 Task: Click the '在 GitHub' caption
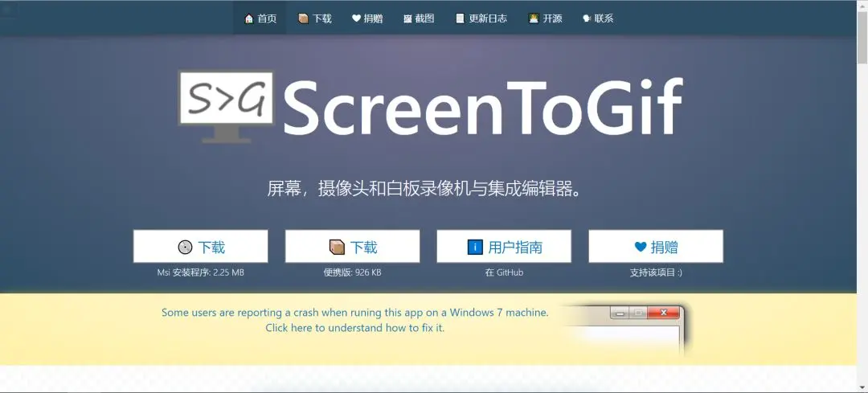[x=504, y=272]
